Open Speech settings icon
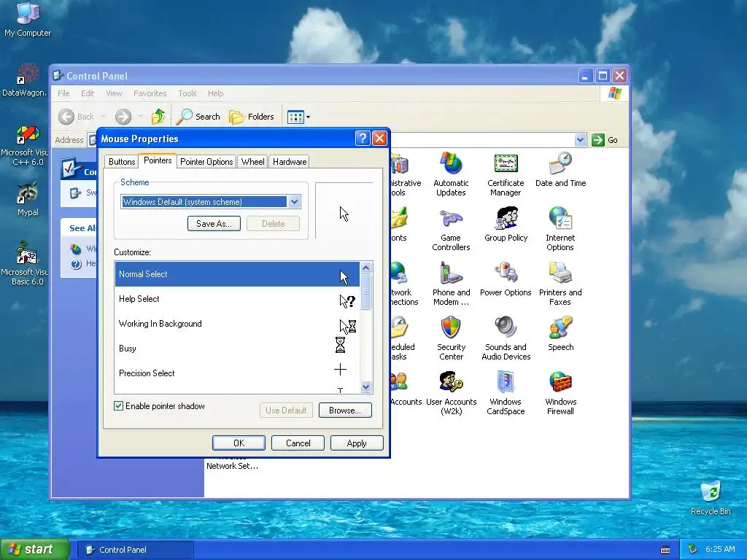Viewport: 747px width, 560px height. (560, 334)
